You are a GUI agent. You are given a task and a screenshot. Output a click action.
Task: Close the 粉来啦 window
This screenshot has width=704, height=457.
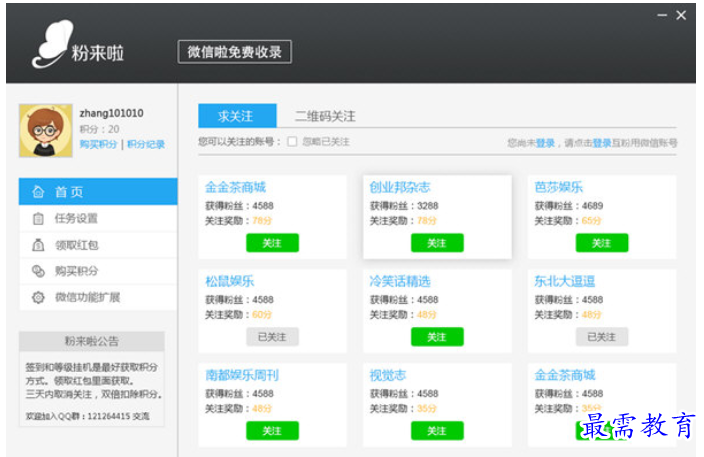click(682, 14)
